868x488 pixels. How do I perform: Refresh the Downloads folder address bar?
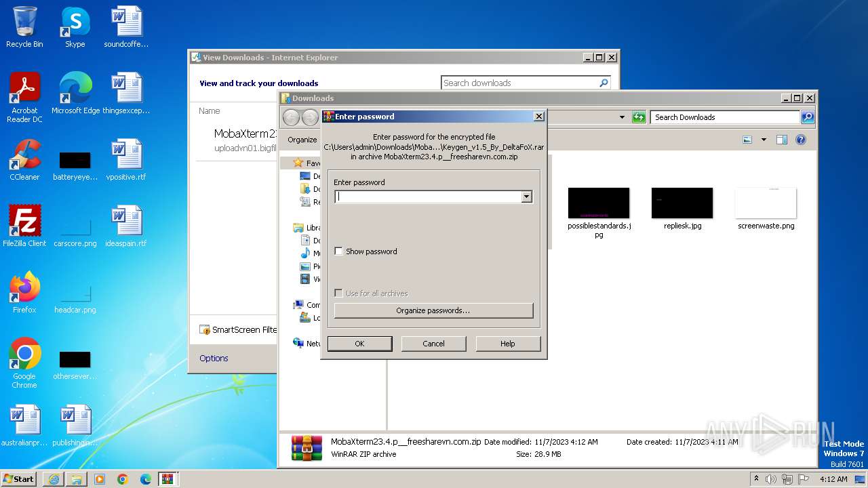(639, 117)
